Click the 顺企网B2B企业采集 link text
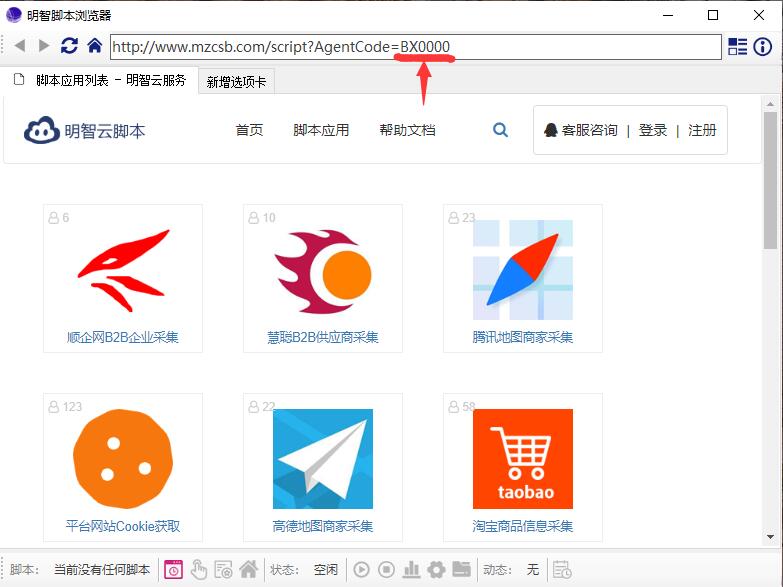783x587 pixels. [x=123, y=337]
